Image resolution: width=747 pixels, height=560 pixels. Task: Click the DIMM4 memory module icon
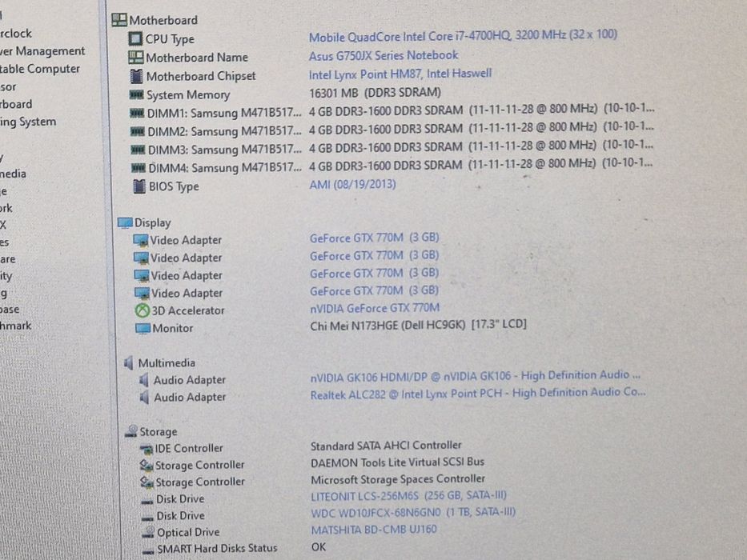point(139,168)
